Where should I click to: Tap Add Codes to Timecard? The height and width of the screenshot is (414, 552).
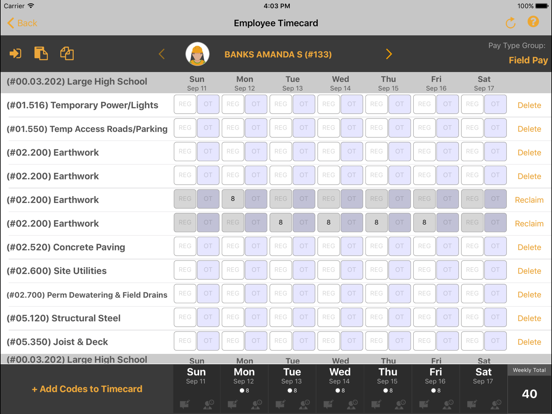pos(87,389)
